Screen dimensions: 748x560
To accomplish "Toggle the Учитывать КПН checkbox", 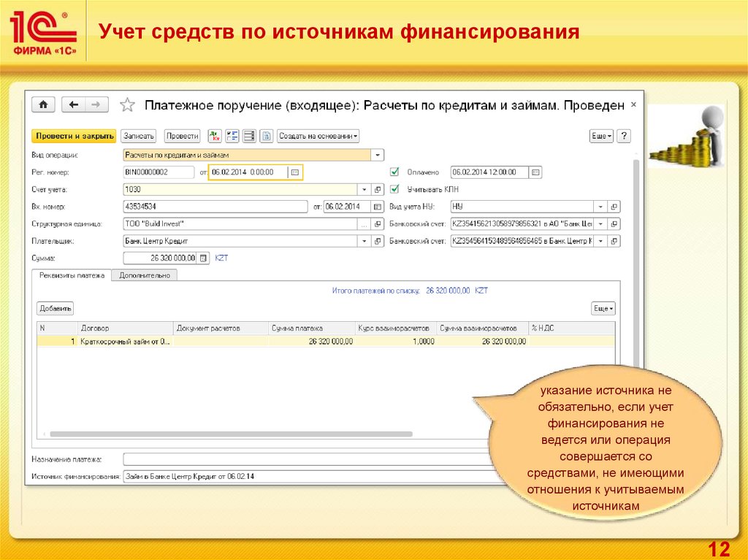I will (394, 189).
